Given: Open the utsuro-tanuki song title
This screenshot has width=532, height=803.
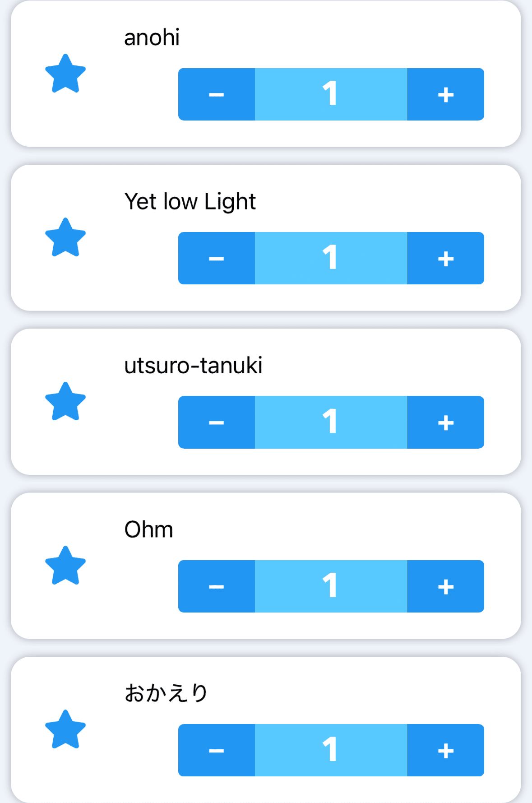Looking at the screenshot, I should pyautogui.click(x=193, y=366).
